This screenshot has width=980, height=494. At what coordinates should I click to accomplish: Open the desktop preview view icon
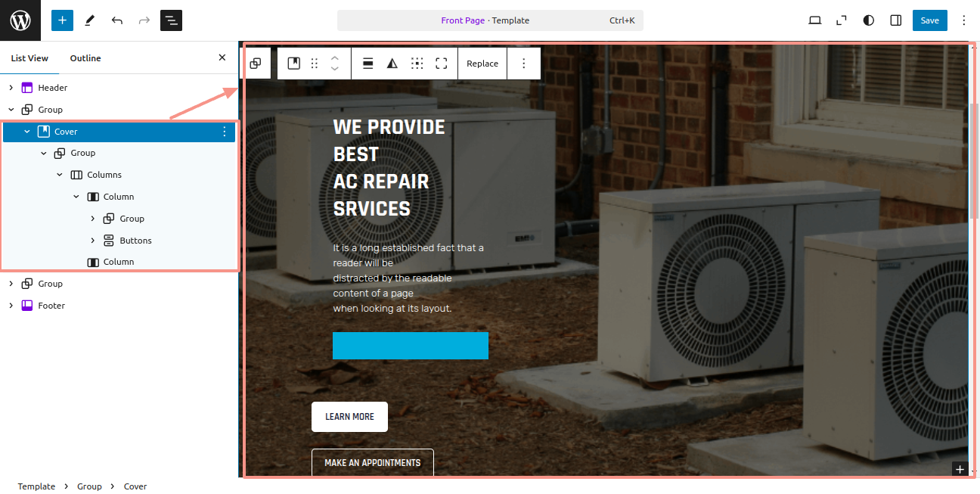coord(814,20)
